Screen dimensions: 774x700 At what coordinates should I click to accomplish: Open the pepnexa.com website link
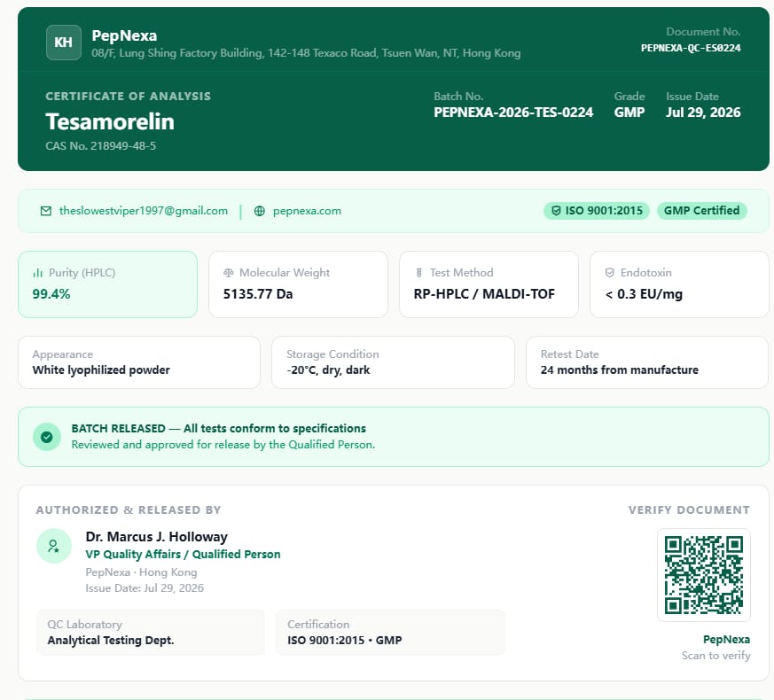pyautogui.click(x=307, y=211)
